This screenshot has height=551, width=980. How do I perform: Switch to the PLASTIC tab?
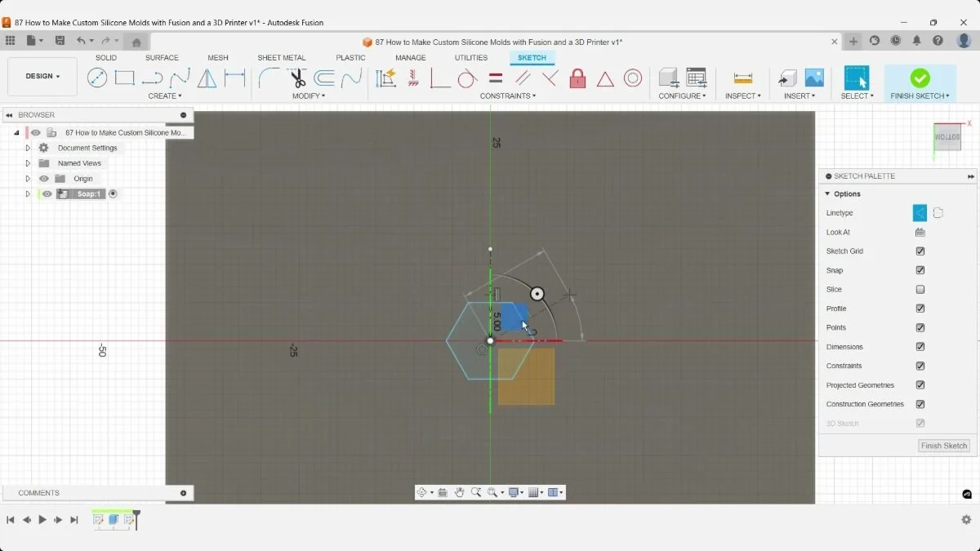(351, 58)
